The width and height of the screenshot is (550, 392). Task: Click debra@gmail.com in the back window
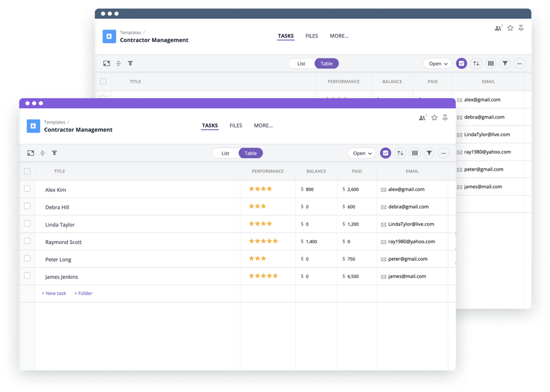click(x=484, y=117)
